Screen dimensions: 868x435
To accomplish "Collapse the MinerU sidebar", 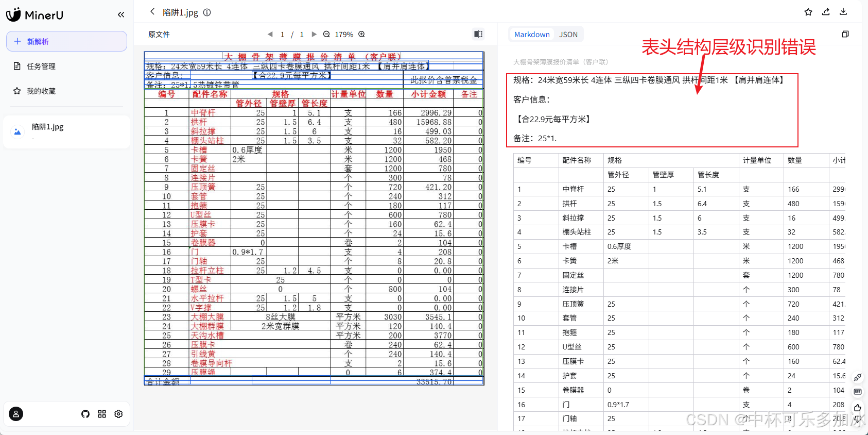I will click(121, 14).
